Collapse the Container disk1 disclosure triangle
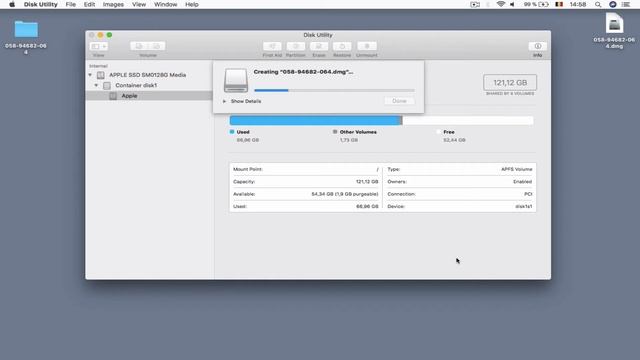Image resolution: width=640 pixels, height=360 pixels. pos(96,85)
